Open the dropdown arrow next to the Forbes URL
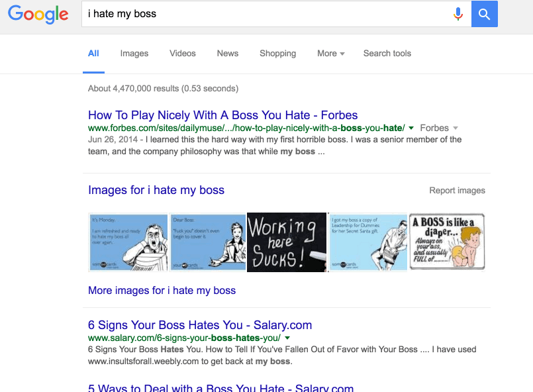Image resolution: width=533 pixels, height=392 pixels. (x=411, y=127)
